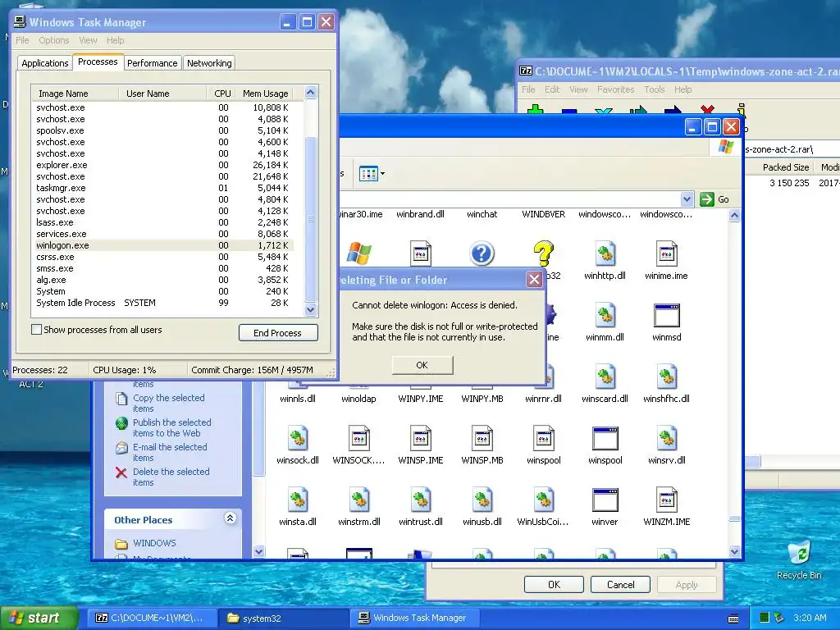Click Explorer file list scroll-down arrow

coord(734,551)
